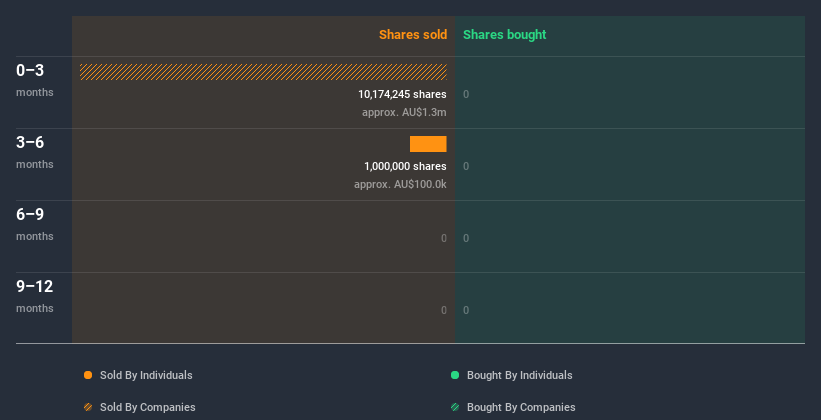Click the 10,174,245 shares value
This screenshot has width=821, height=420.
(x=402, y=94)
